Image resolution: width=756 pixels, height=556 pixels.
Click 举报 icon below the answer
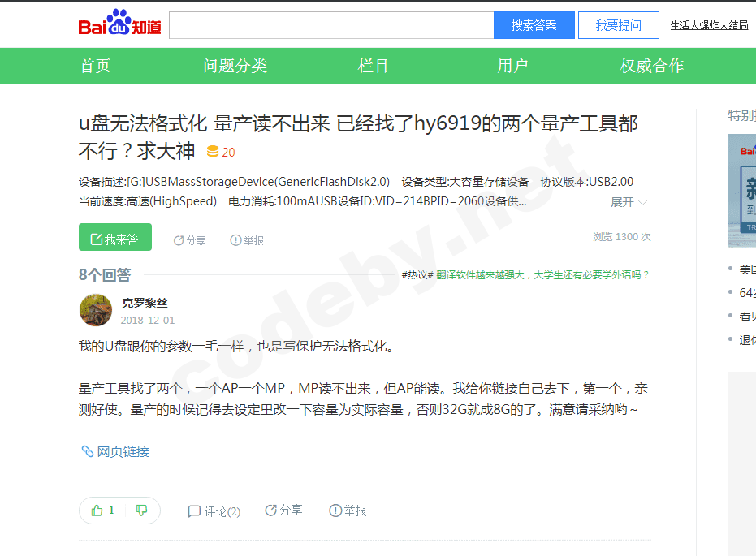(335, 511)
